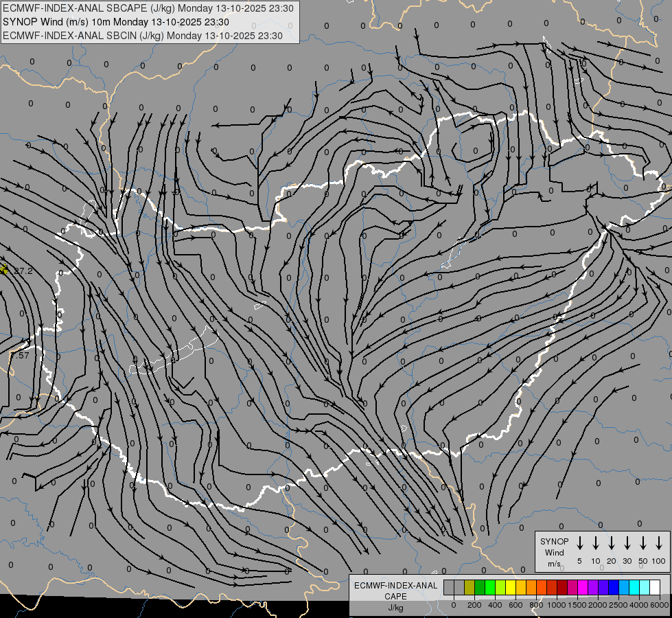Select the bright magenta CAPE legend swatch

click(x=583, y=587)
